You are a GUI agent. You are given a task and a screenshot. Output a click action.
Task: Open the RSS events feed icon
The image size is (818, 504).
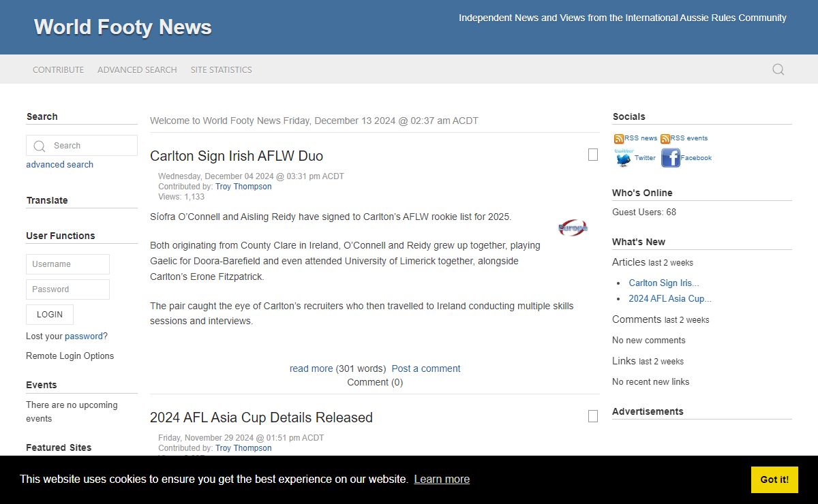pyautogui.click(x=665, y=138)
